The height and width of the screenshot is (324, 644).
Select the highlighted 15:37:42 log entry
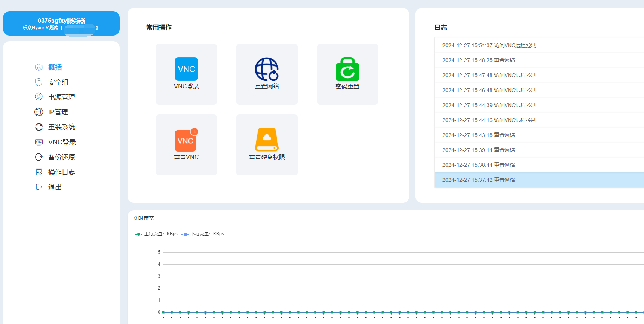[x=479, y=180]
